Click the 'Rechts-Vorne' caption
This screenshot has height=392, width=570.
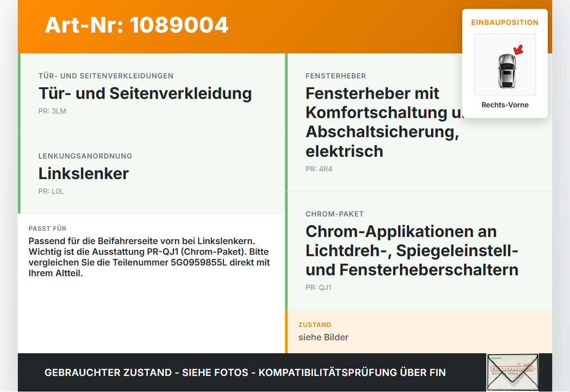[x=505, y=105]
